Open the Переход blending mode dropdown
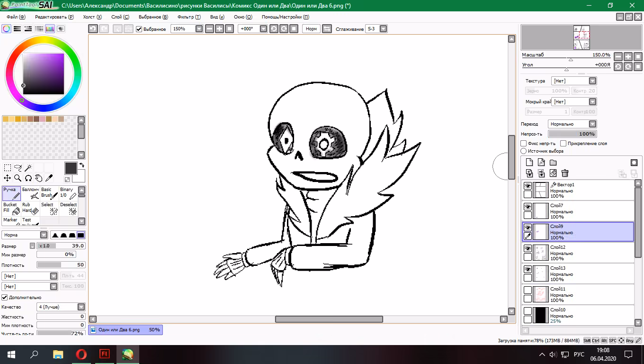 tap(572, 124)
